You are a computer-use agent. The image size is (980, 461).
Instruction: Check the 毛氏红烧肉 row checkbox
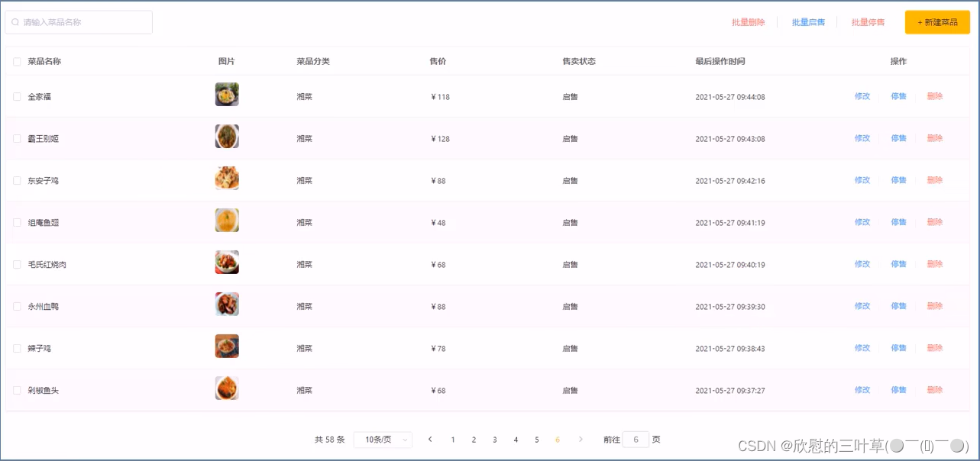point(17,265)
